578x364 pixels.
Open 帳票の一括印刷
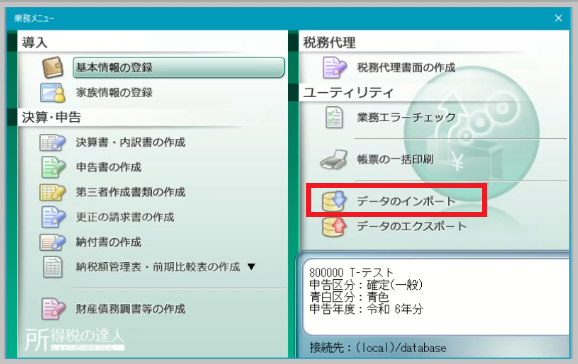click(x=395, y=159)
